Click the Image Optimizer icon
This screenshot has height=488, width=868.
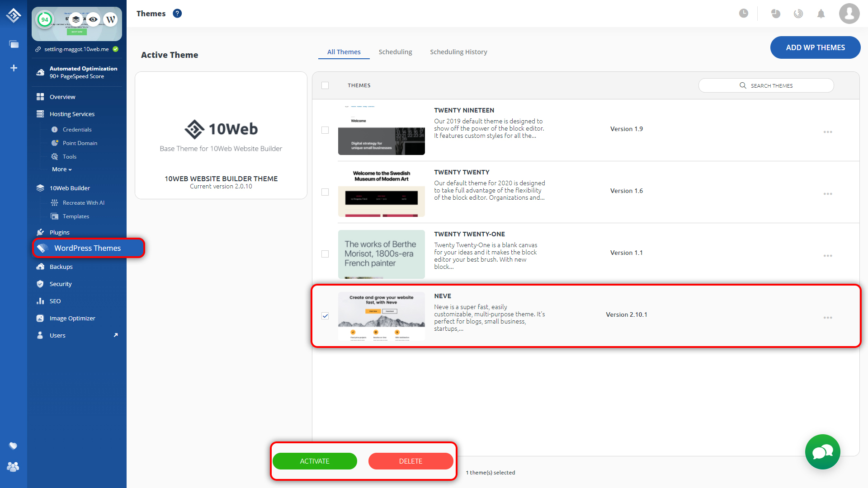[40, 318]
